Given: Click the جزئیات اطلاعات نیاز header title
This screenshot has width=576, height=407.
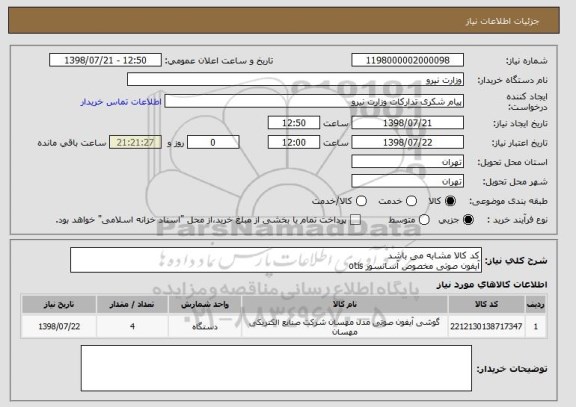Looking at the screenshot, I should (502, 21).
